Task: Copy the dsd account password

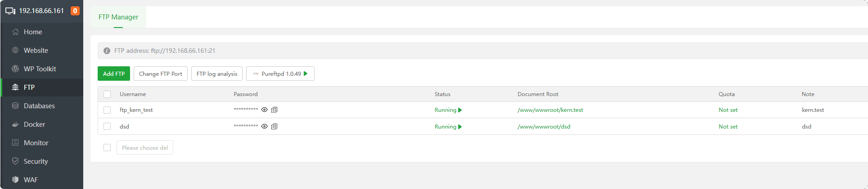Action: pyautogui.click(x=274, y=127)
